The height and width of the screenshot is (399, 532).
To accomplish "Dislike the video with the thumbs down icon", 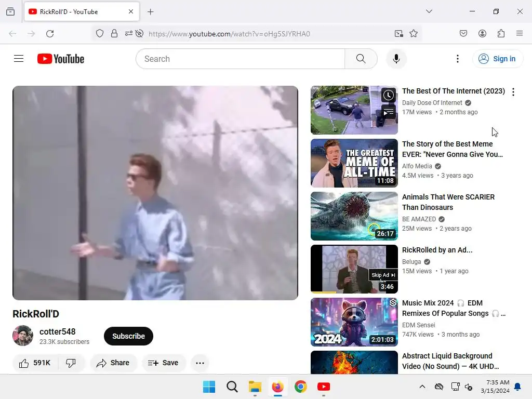I will click(x=71, y=363).
